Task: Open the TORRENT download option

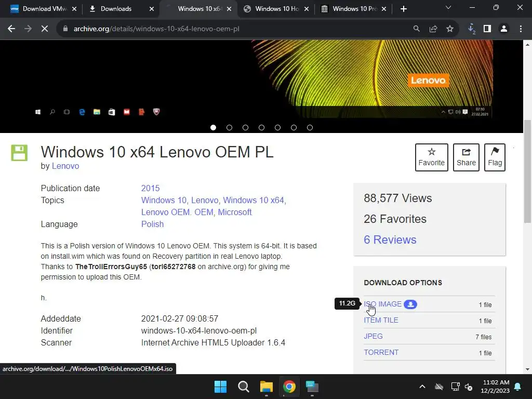Action: (x=381, y=352)
